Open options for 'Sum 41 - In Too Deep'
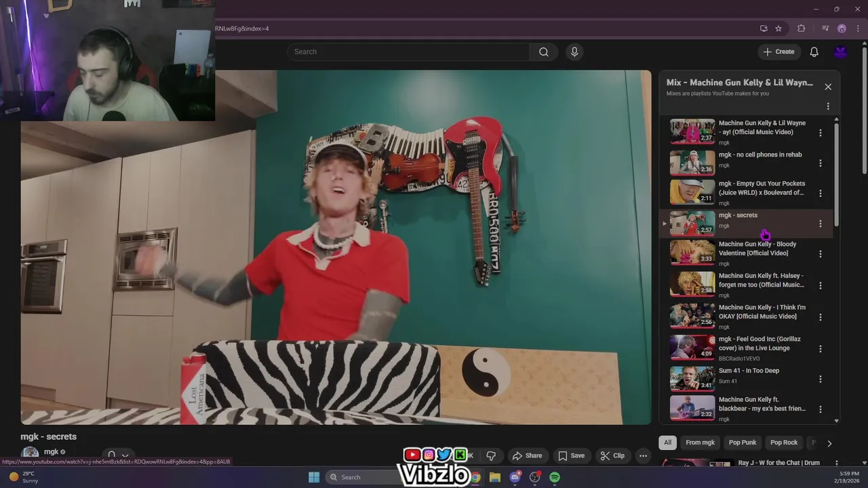 [821, 380]
